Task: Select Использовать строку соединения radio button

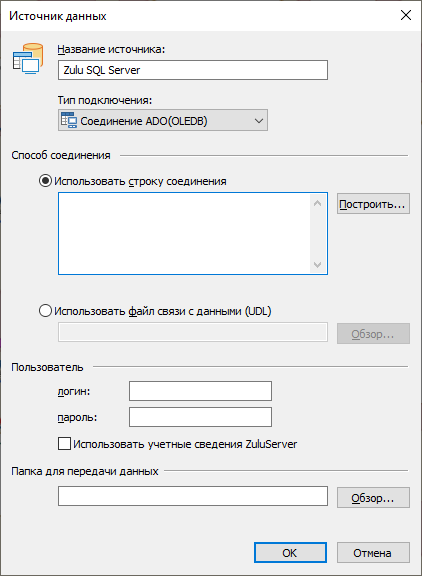Action: coord(45,181)
